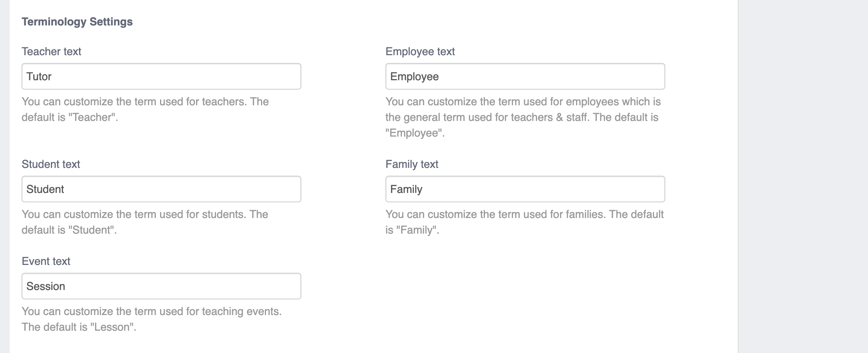Image resolution: width=868 pixels, height=353 pixels.
Task: Click the 'Student text' label
Action: click(x=50, y=164)
